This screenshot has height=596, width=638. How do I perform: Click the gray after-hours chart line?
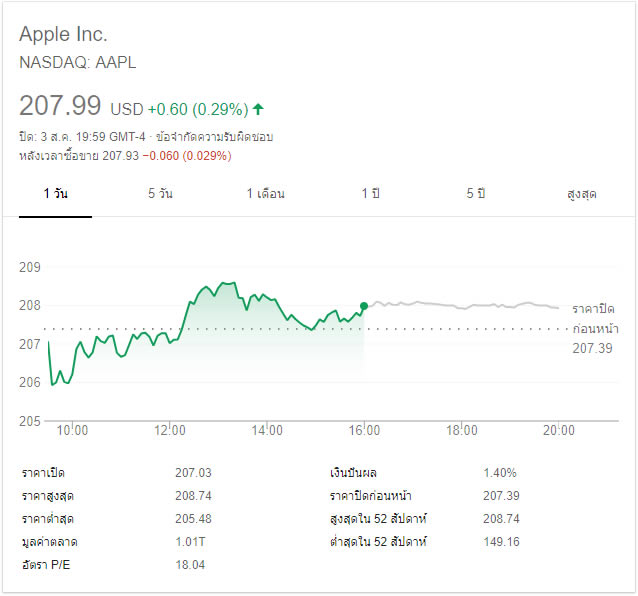point(460,304)
